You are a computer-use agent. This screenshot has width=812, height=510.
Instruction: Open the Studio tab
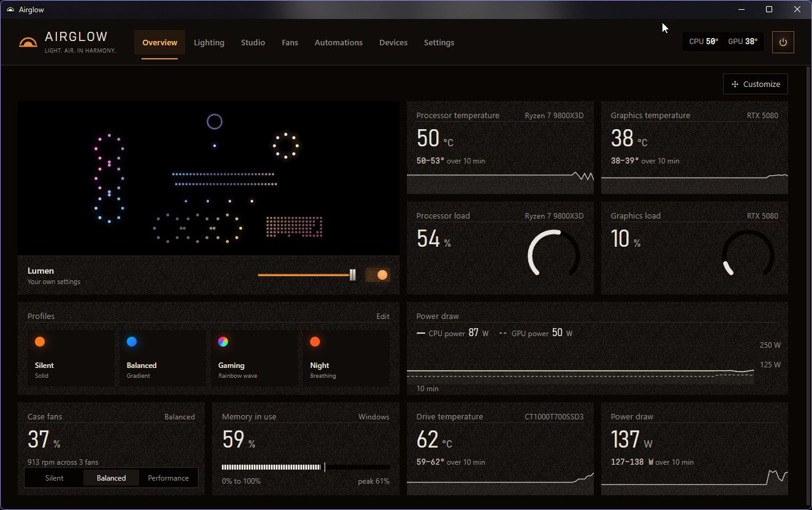pos(253,43)
